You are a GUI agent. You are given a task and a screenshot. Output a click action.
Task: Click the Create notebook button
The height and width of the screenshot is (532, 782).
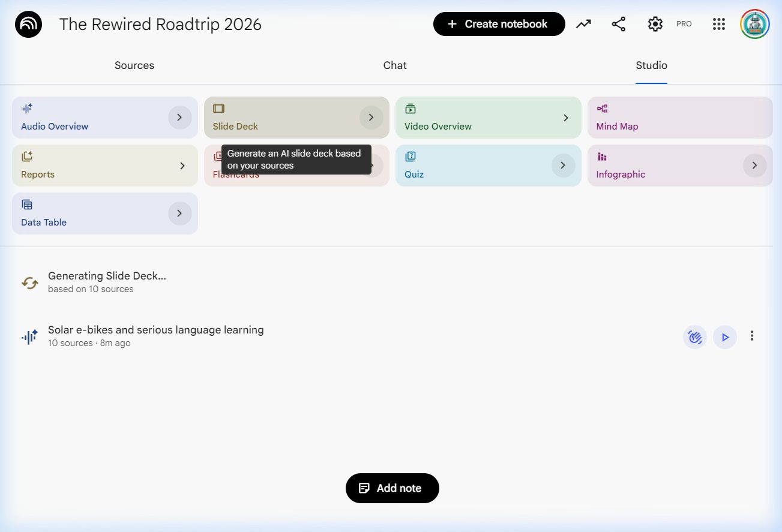(x=499, y=24)
